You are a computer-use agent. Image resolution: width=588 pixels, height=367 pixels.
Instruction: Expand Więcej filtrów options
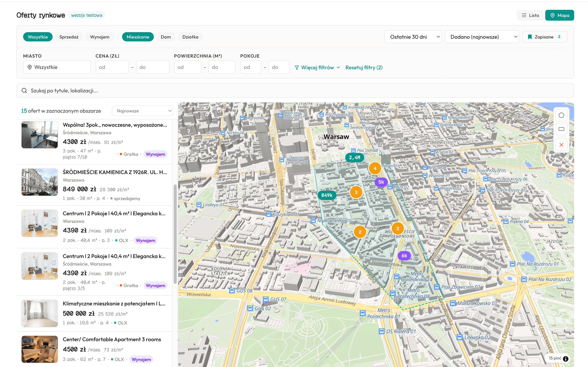(x=317, y=67)
